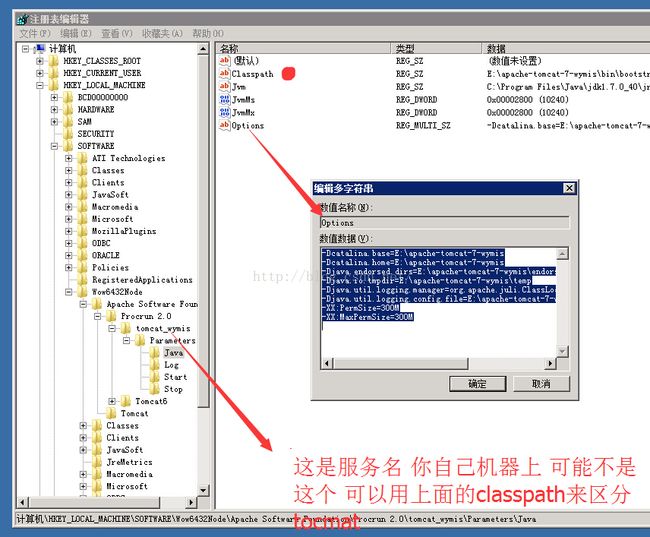650x537 pixels.
Task: Expand the Tomcat6 tree node
Action: 112,401
